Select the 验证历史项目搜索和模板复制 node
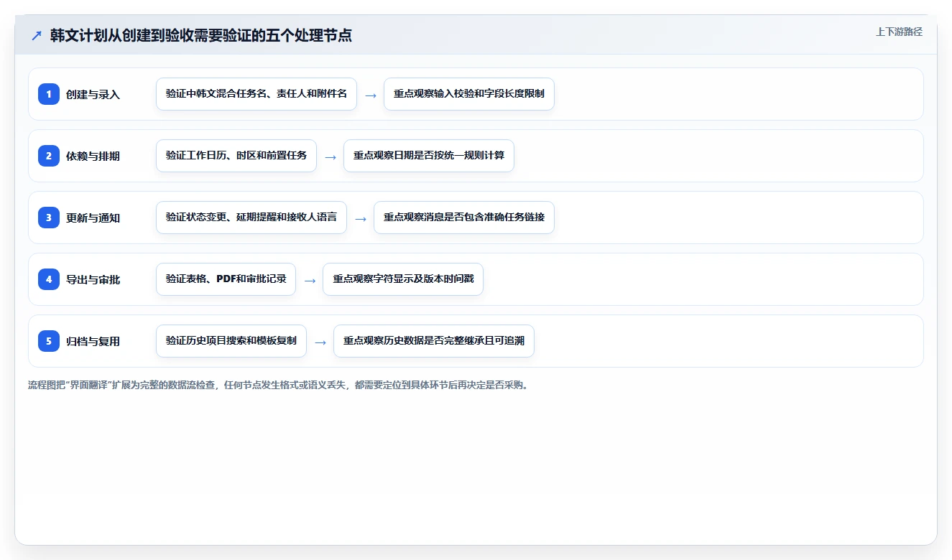The width and height of the screenshot is (952, 560). point(231,341)
